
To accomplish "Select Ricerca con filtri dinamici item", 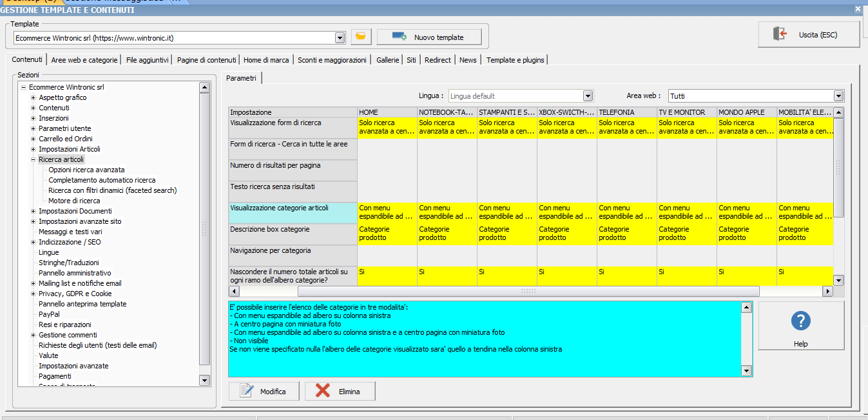I will click(x=112, y=190).
